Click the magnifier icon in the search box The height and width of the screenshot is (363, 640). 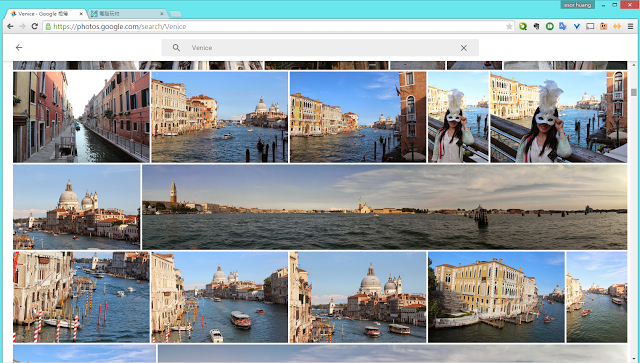point(176,48)
